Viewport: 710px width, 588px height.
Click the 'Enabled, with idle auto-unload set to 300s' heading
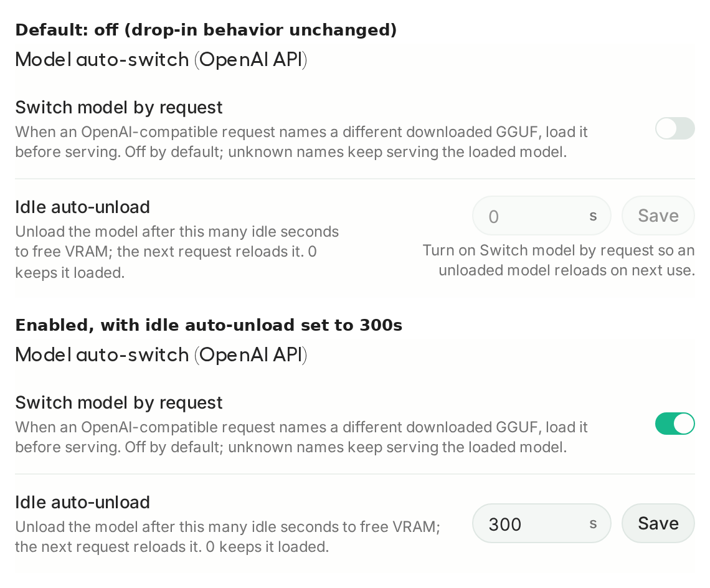pos(209,325)
